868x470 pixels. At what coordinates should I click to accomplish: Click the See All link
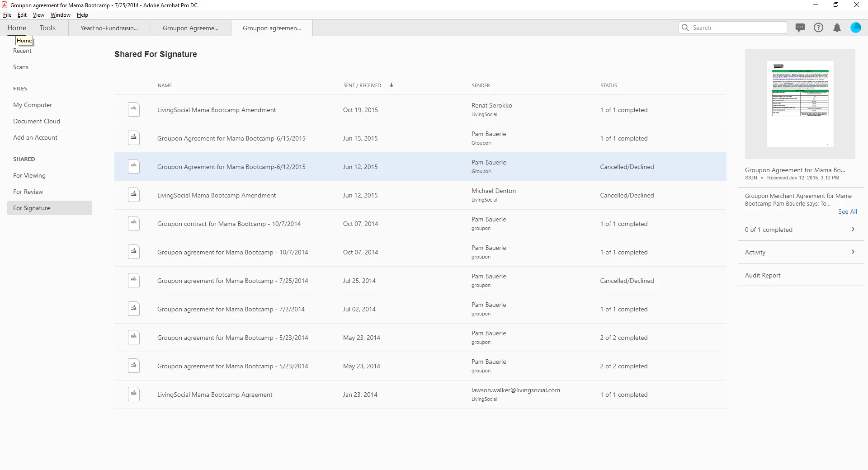click(x=848, y=211)
